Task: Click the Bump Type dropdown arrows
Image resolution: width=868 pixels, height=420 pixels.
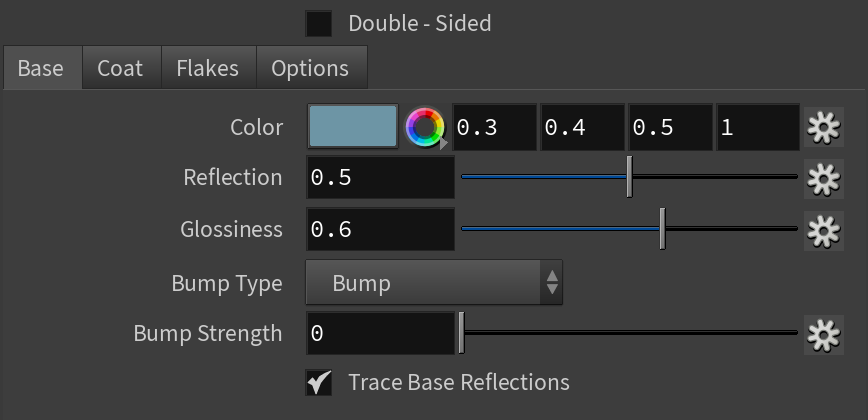Action: (552, 283)
